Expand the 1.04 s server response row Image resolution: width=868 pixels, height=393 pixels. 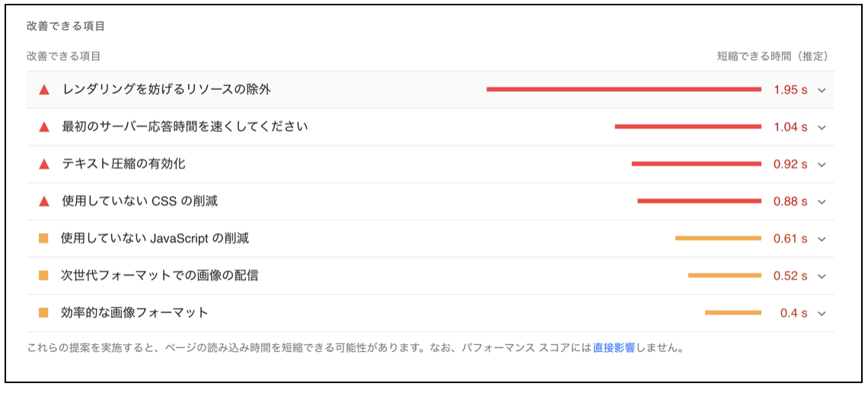pyautogui.click(x=822, y=127)
